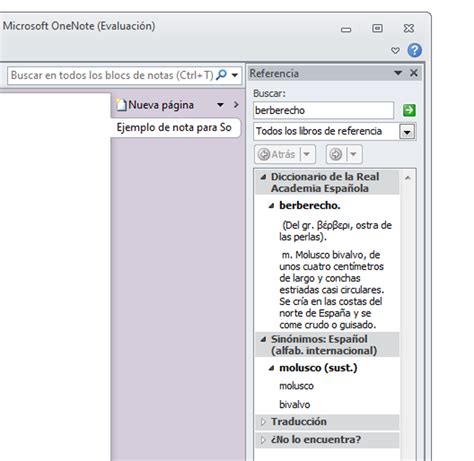The image size is (474, 461).
Task: Collapse the berberecho. entry
Action: (271, 206)
